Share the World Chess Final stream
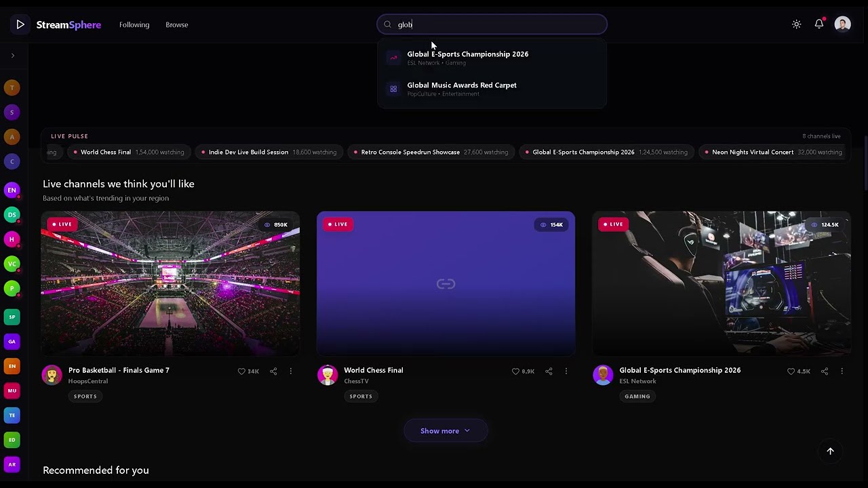 (x=549, y=371)
